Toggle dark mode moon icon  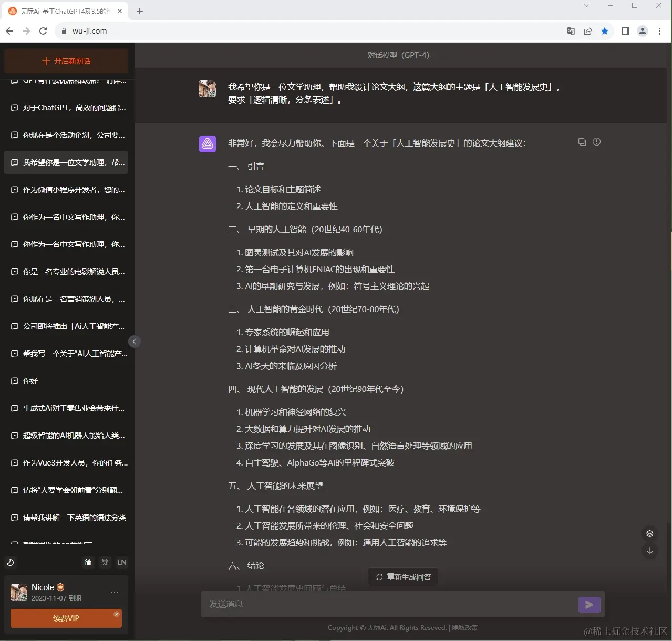coord(10,562)
